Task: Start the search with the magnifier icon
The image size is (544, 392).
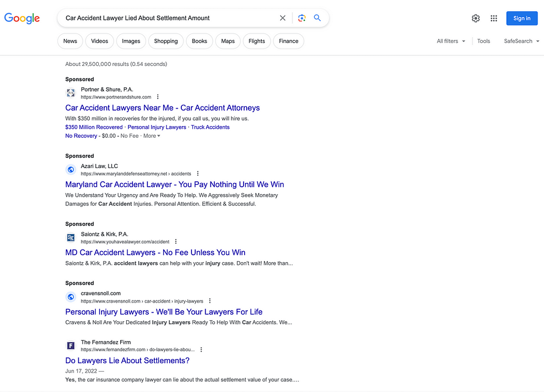Action: click(317, 18)
